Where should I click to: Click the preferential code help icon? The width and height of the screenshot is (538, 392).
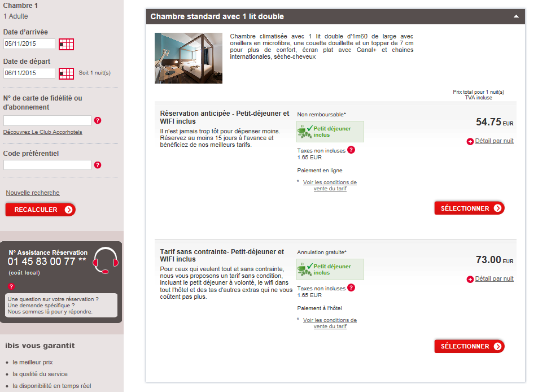pos(98,165)
